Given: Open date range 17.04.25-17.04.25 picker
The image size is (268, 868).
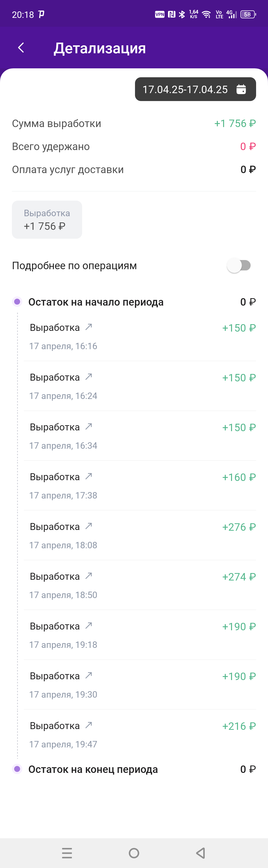Looking at the screenshot, I should (x=196, y=89).
